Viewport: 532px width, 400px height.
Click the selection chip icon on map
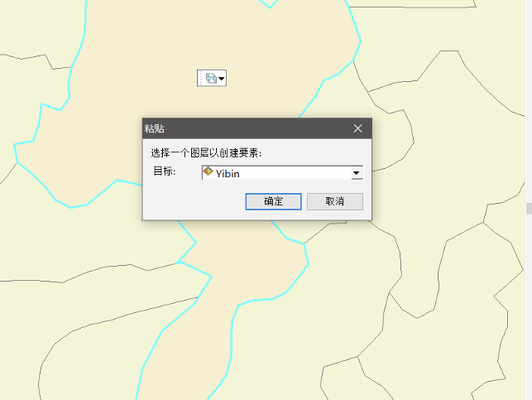[211, 79]
